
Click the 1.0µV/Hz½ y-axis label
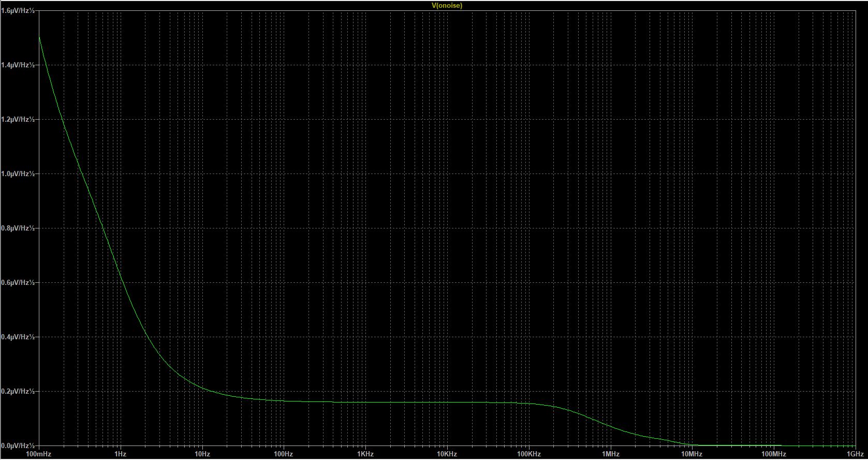click(18, 174)
